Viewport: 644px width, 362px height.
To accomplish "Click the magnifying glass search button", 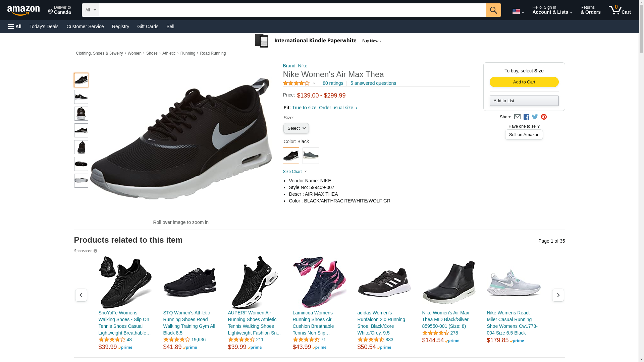I will [493, 10].
